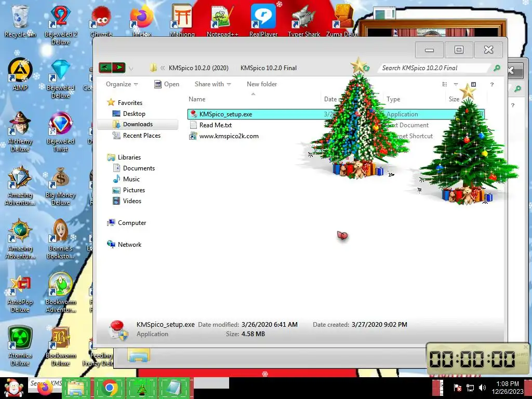
Task: Open RealPlayer desktop shortcut
Action: tap(263, 21)
